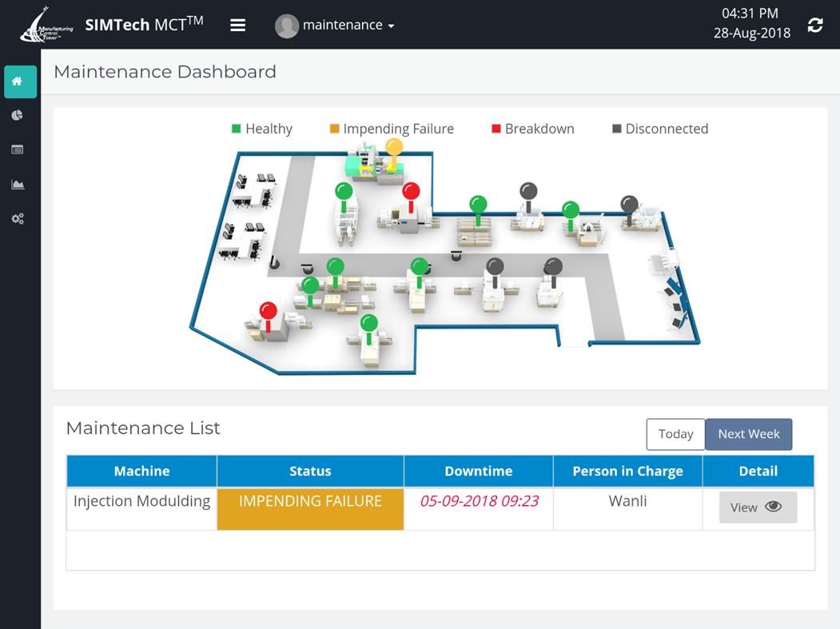Screen dimensions: 840x629
Task: Click the View button for Injection Modulding
Action: click(x=757, y=507)
